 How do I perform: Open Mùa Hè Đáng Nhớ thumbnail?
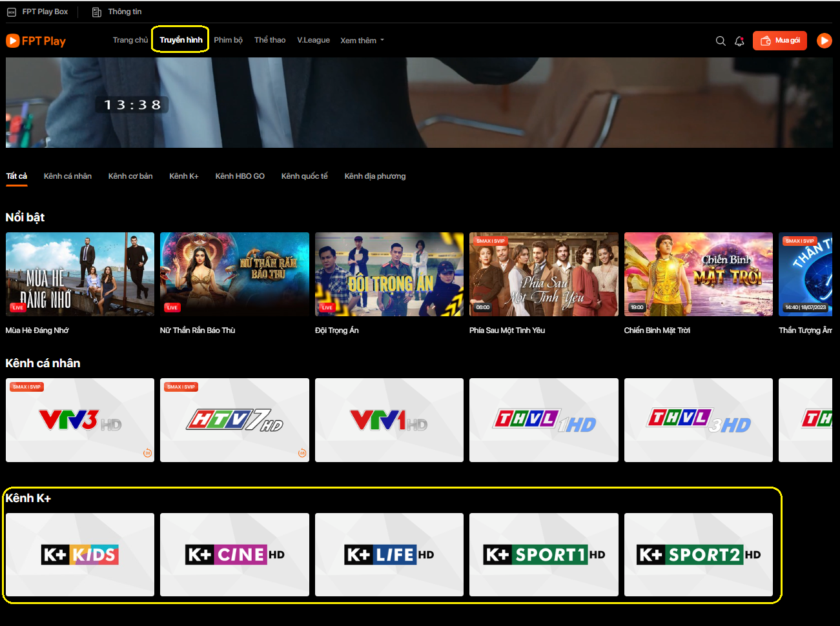[x=80, y=274]
